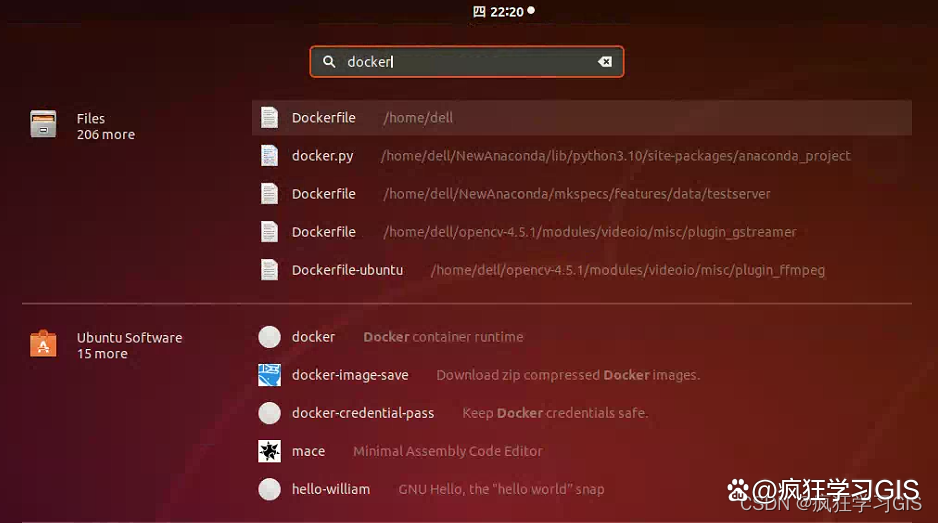Screen dimensions: 938x523
Task: Click path ending plugin_gstreamer
Action: (x=590, y=232)
